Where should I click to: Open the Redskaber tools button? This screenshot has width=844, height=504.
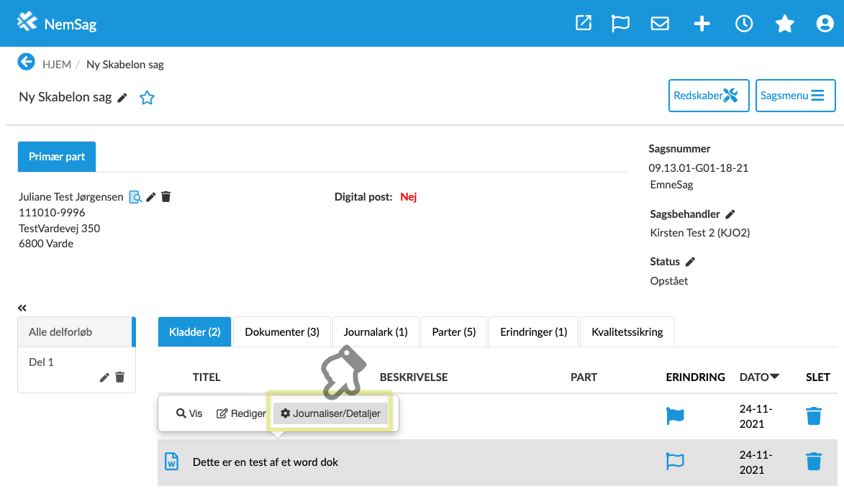pos(709,96)
